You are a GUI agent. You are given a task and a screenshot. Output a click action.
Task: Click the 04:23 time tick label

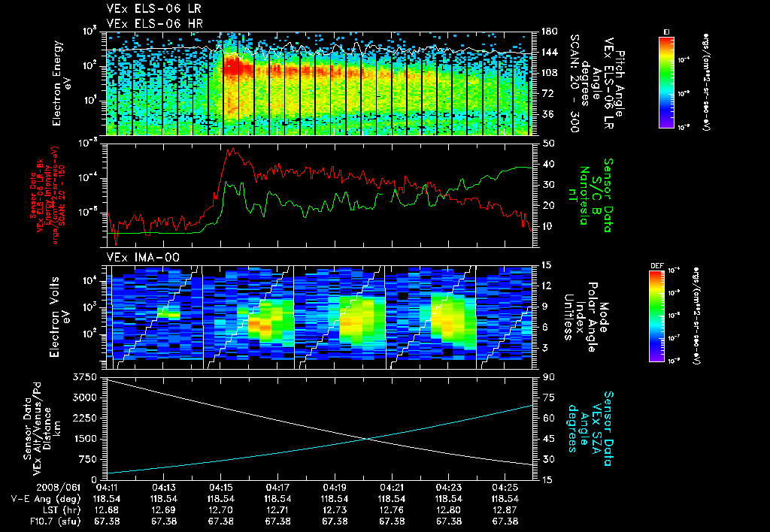[448, 488]
